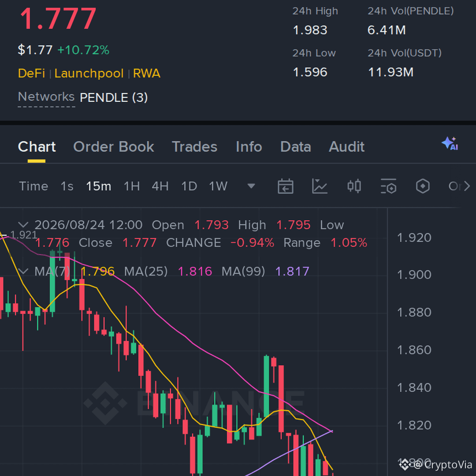Image resolution: width=476 pixels, height=476 pixels.
Task: Click the 24h Vol(USDT) value 11.93M
Action: click(x=390, y=72)
